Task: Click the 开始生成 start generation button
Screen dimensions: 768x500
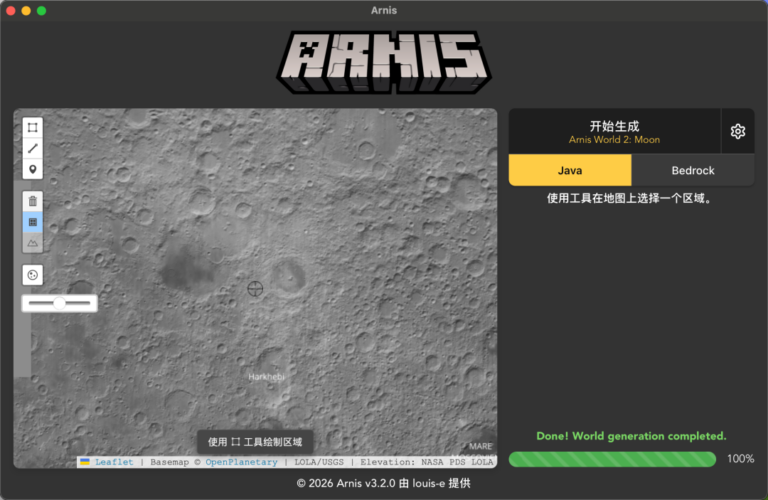Action: [614, 131]
